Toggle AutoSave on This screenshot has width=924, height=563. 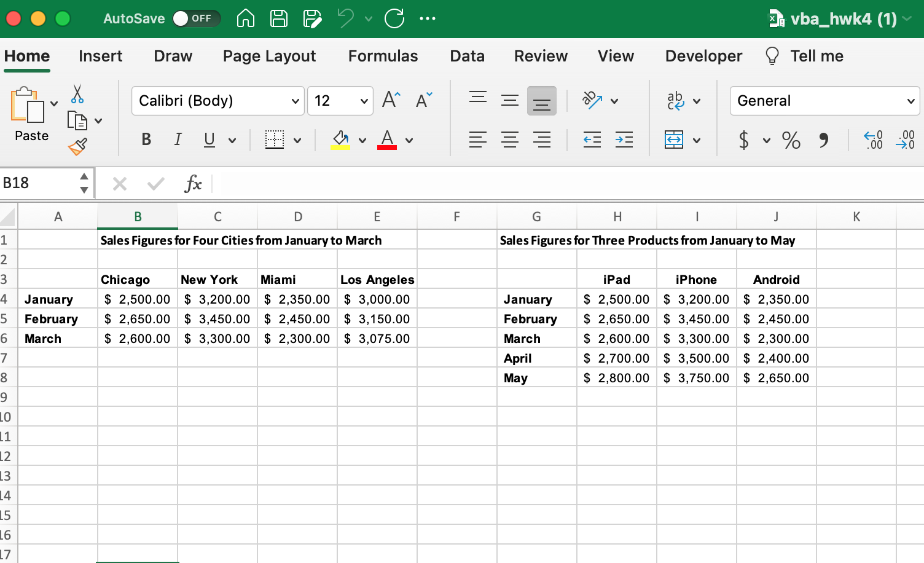(x=197, y=18)
